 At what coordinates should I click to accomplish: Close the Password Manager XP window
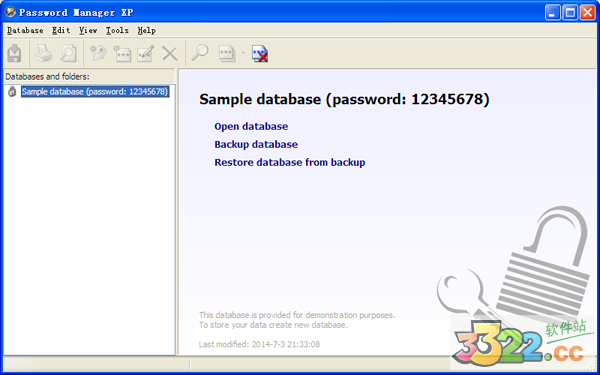pos(587,13)
